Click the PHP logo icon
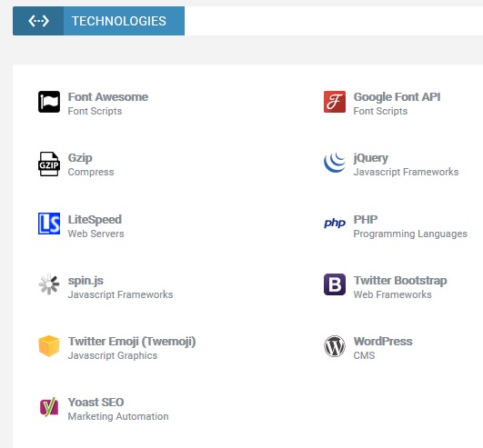483x448 pixels. tap(335, 223)
